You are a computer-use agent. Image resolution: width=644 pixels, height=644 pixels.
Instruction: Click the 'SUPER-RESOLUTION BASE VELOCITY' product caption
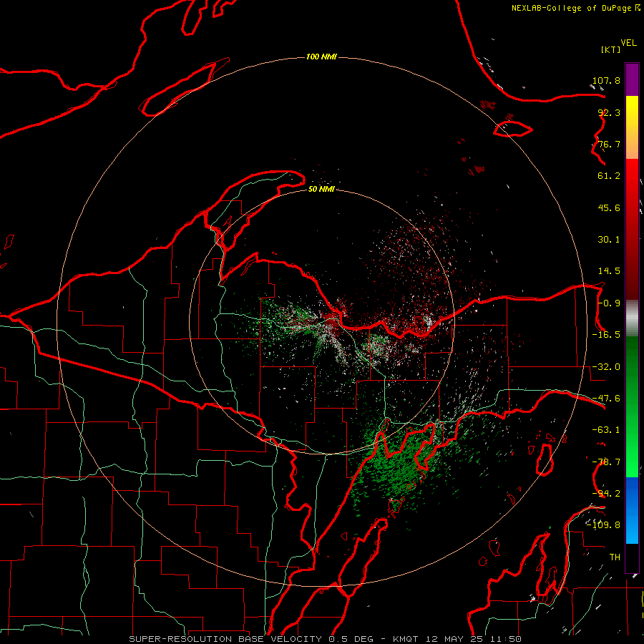225,639
